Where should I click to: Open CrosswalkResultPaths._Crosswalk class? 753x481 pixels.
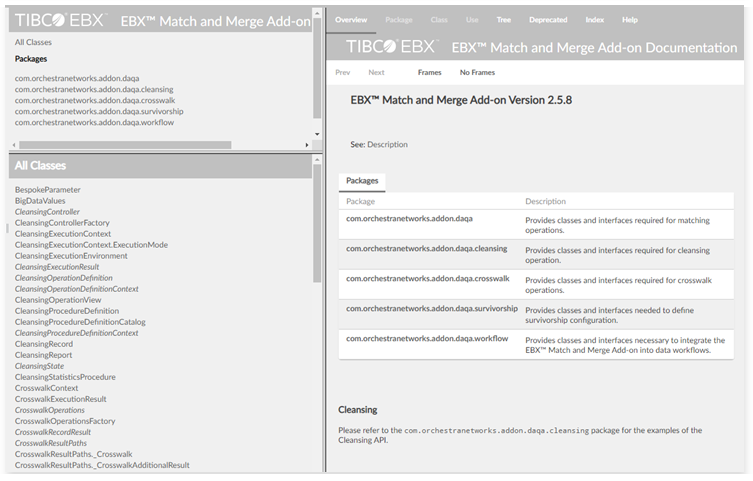73,455
